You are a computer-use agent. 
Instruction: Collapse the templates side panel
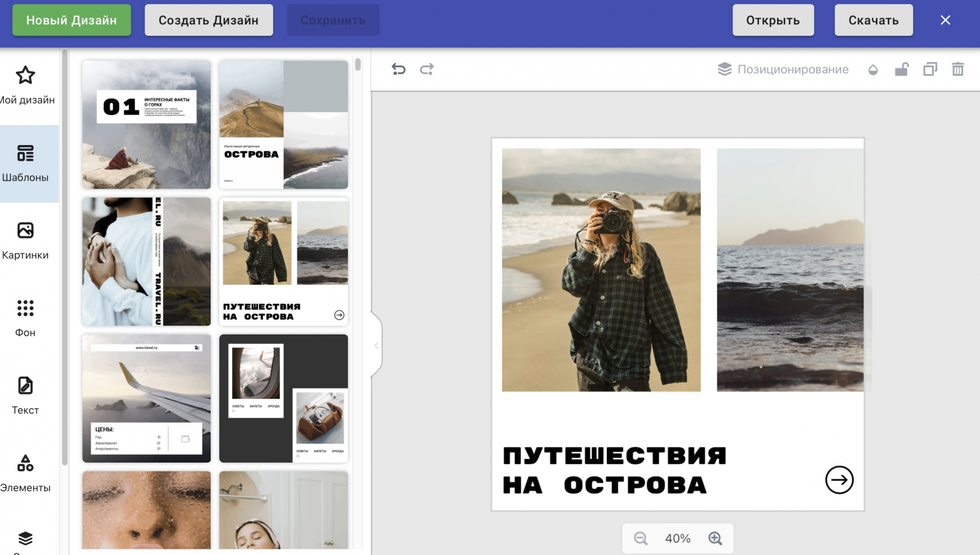(376, 345)
